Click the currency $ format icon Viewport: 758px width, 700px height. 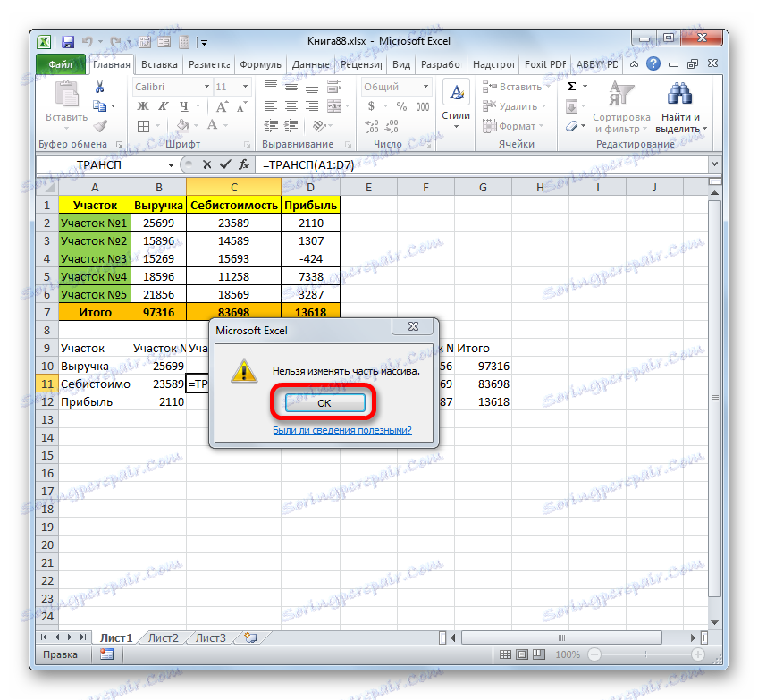[371, 106]
